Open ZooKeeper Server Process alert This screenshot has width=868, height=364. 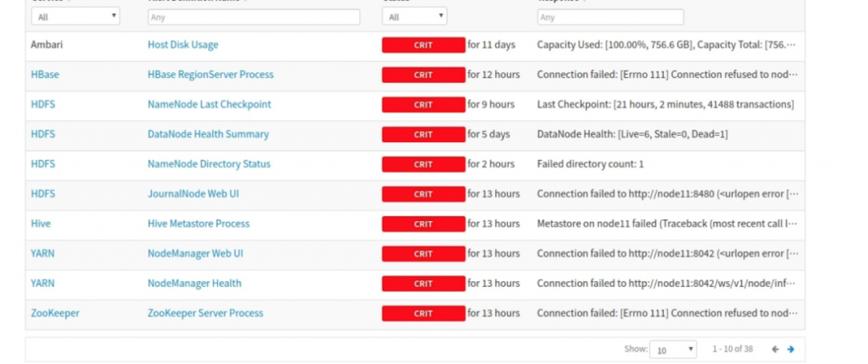pos(206,313)
